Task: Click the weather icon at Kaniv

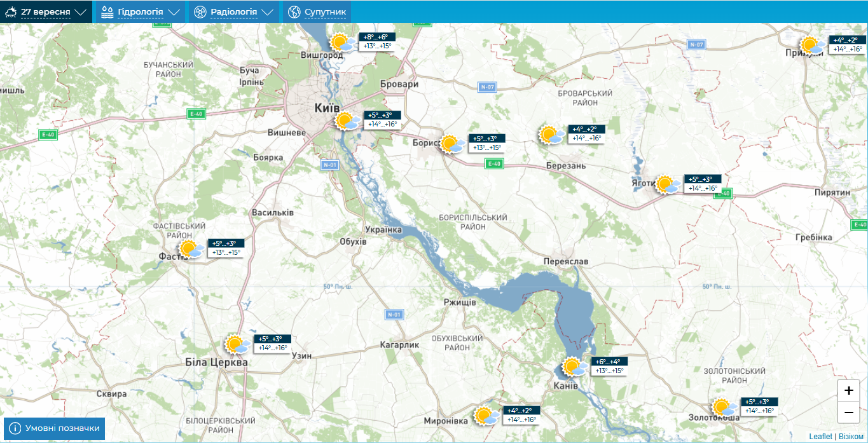Action: coord(574,367)
